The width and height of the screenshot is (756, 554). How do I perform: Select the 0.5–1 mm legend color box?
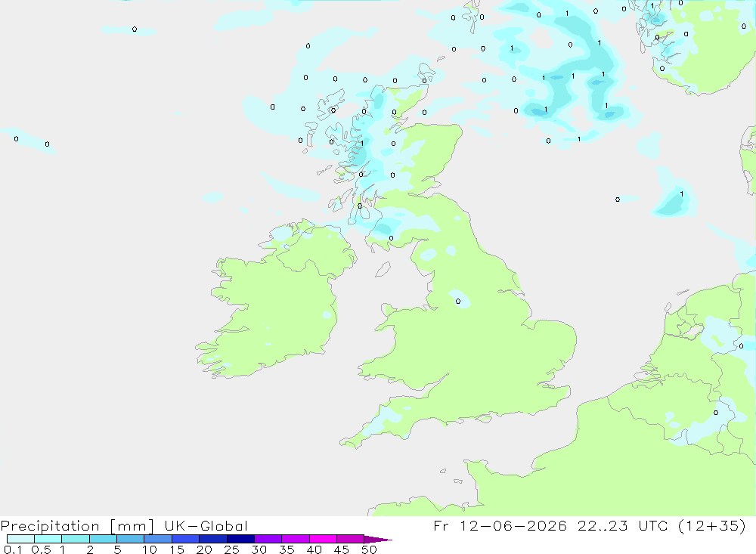48,539
